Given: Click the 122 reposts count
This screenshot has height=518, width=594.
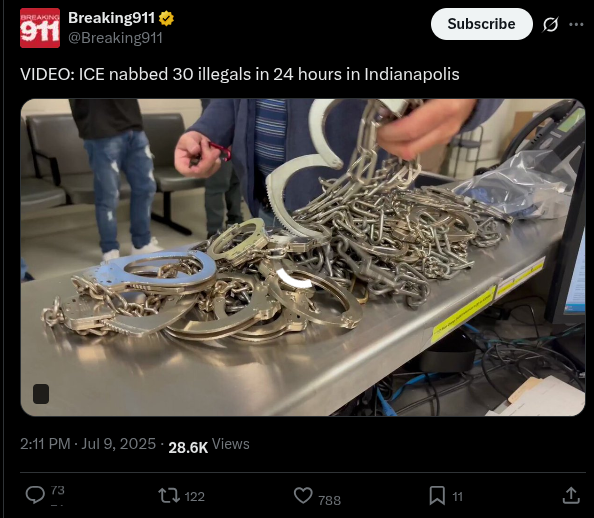Looking at the screenshot, I should [x=195, y=496].
